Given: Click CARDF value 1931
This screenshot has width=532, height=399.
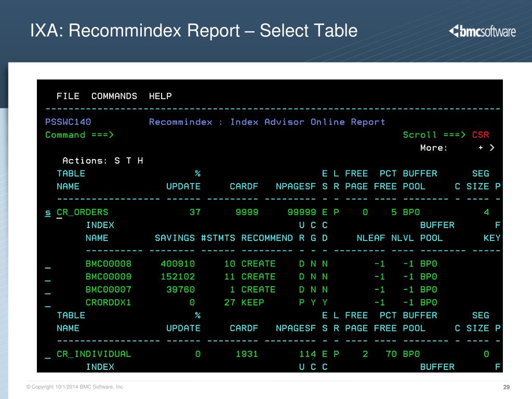Looking at the screenshot, I should coord(247,354).
